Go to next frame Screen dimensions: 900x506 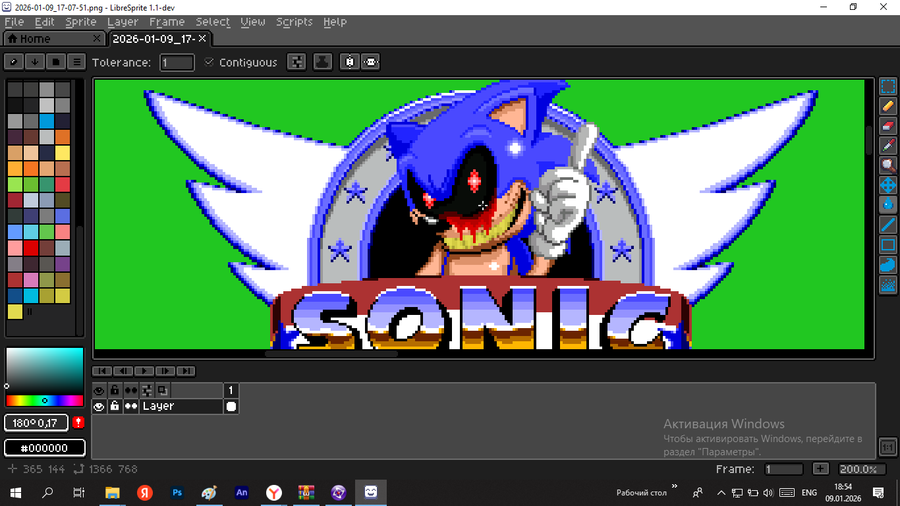(x=165, y=371)
